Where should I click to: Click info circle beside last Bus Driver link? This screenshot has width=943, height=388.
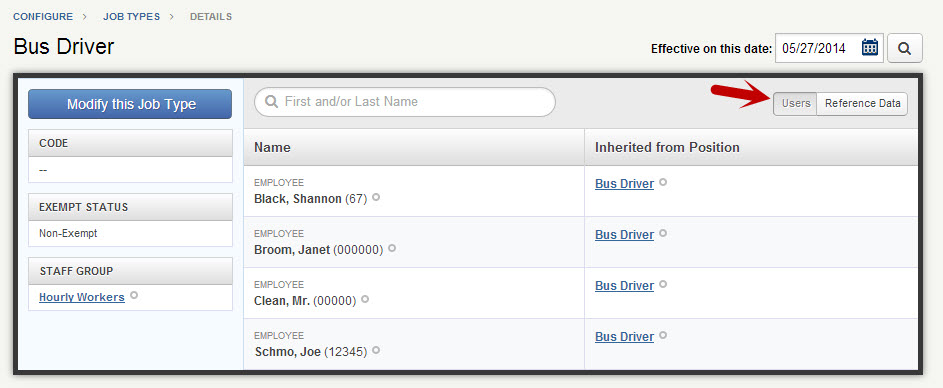click(x=663, y=334)
